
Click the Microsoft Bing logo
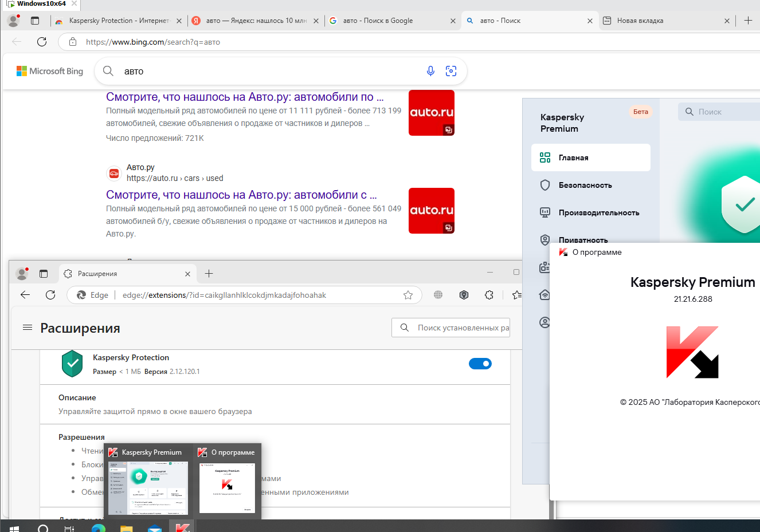[50, 71]
